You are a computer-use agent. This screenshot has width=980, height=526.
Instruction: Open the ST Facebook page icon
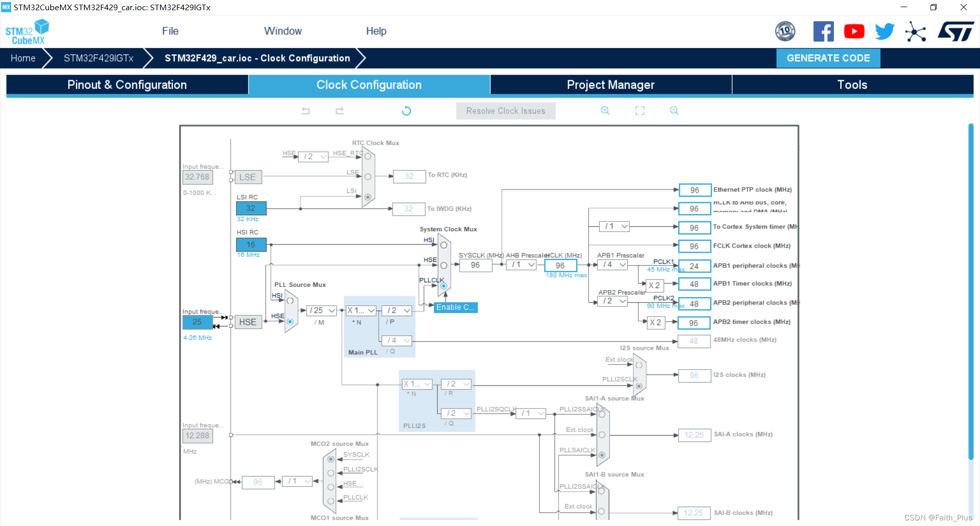click(x=823, y=32)
